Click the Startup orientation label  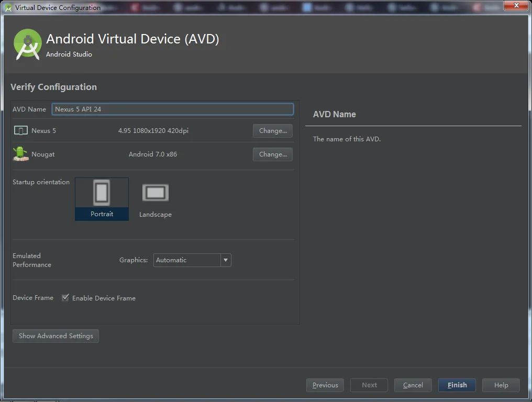(41, 182)
